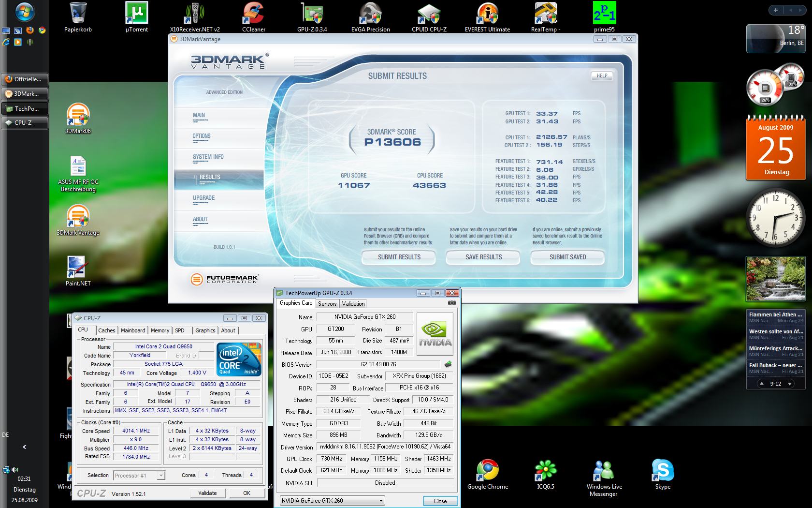
Task: Click the GPU-Z camera screenshot icon
Action: point(451,303)
